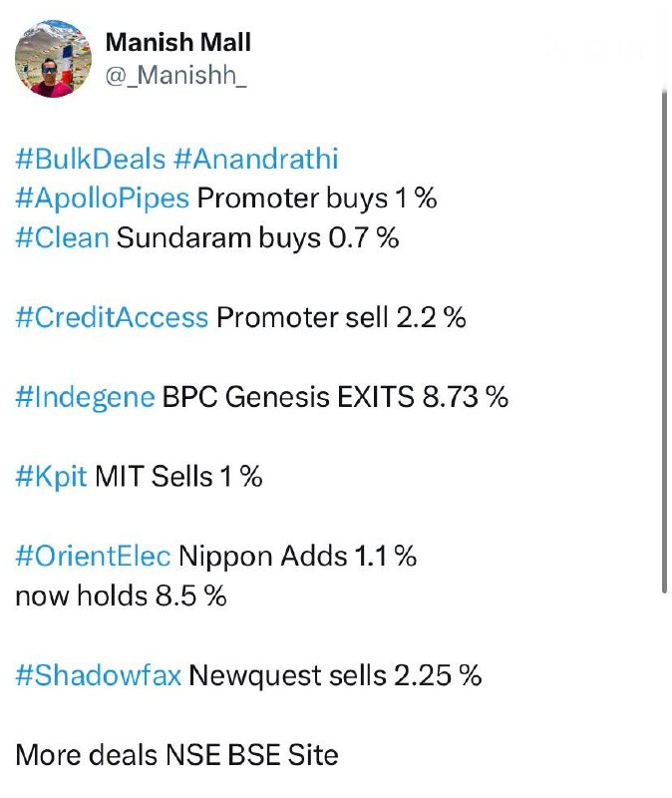View the #Shadowfax hashtag
672x798 pixels.
tap(98, 675)
